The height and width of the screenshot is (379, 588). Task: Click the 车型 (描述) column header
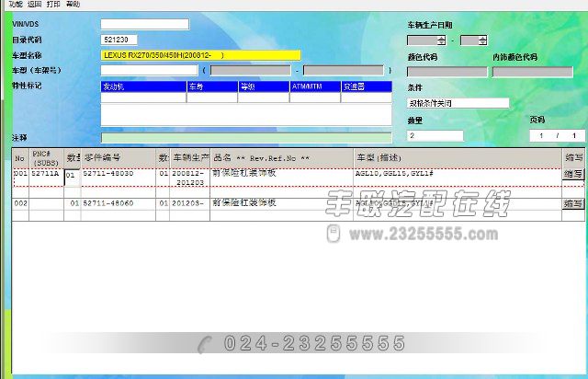coord(458,158)
